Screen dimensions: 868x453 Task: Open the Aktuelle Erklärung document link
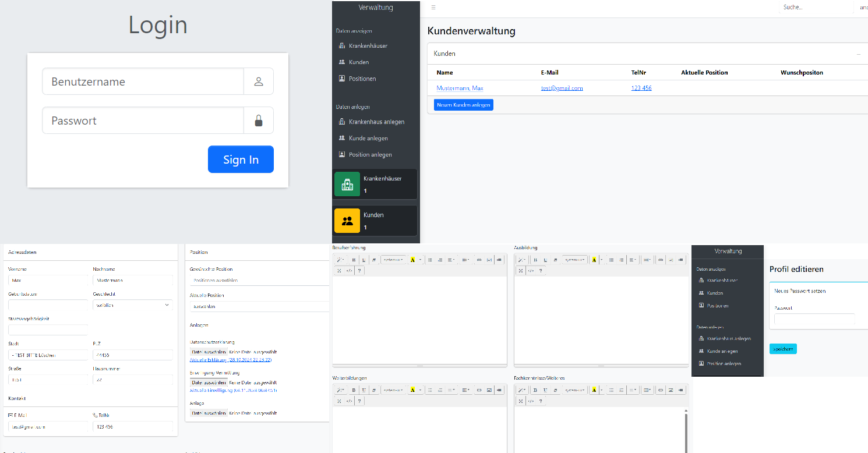click(x=231, y=360)
